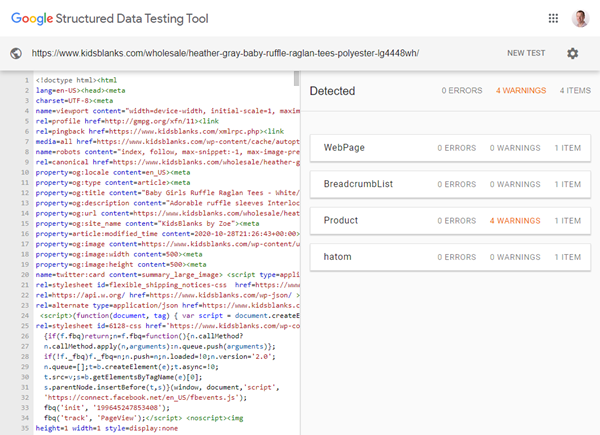Click code line 19 og:image:height
Viewport: 600px width, 435px height.
121,265
